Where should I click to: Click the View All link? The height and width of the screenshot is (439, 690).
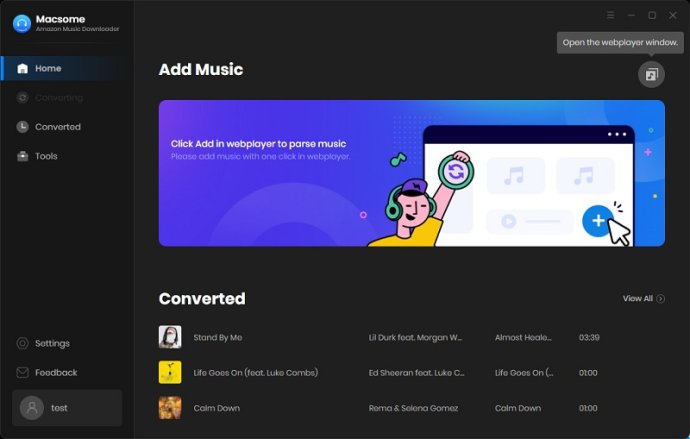click(x=638, y=299)
